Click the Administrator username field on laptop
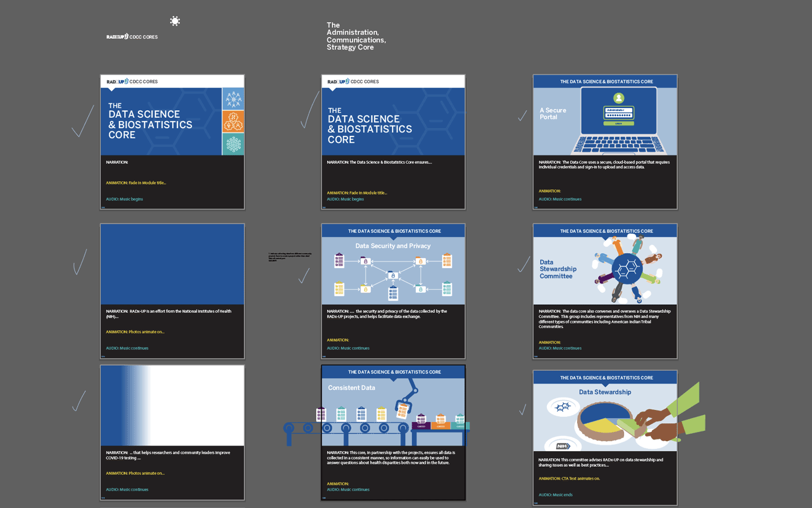 (618, 110)
